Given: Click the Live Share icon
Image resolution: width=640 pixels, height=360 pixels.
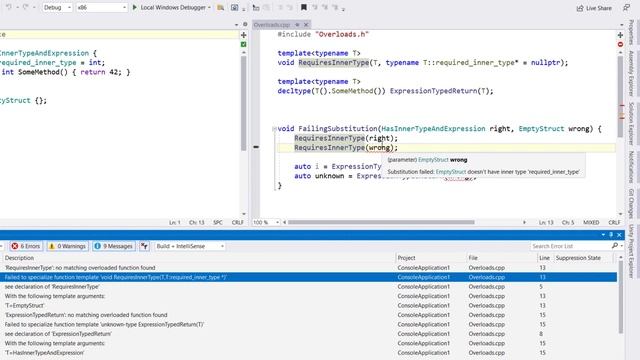Looking at the screenshot, I should (580, 8).
